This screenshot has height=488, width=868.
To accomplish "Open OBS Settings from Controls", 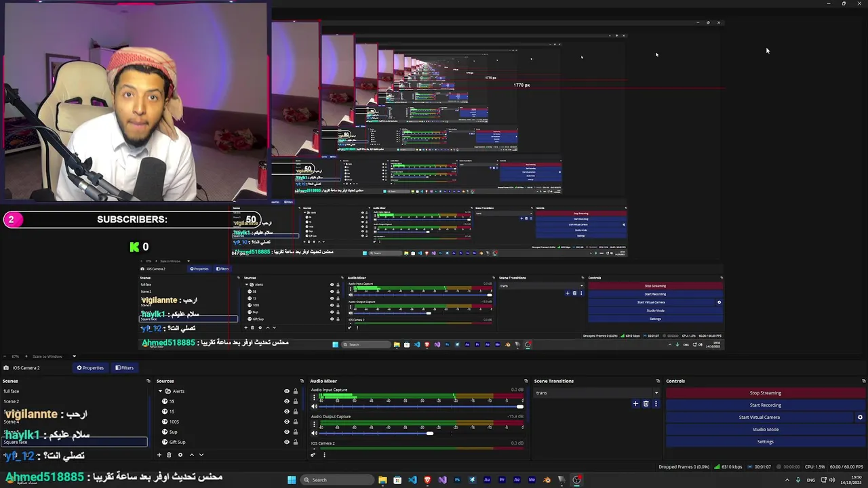I will [765, 442].
